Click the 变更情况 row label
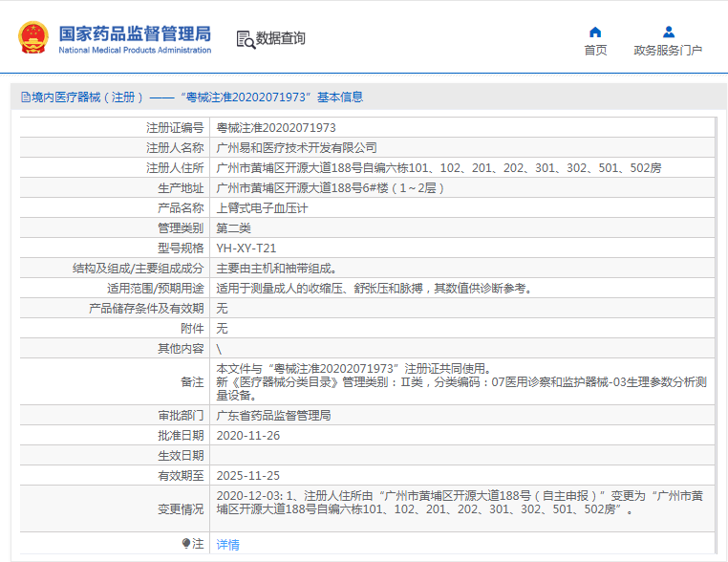728x562 pixels. pos(181,509)
